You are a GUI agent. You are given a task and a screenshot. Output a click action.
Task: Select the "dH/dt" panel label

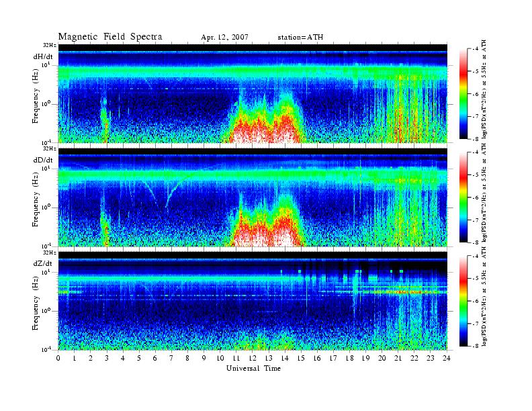(x=43, y=57)
